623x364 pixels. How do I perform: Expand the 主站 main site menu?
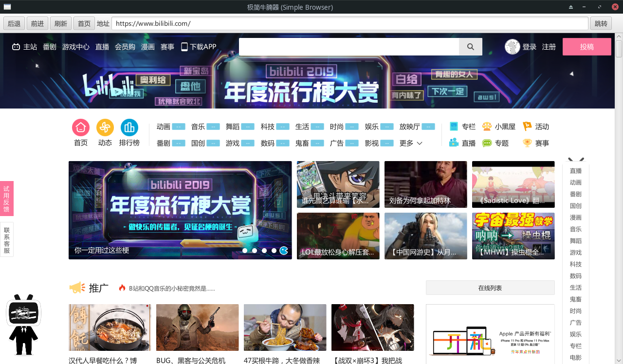(x=25, y=47)
